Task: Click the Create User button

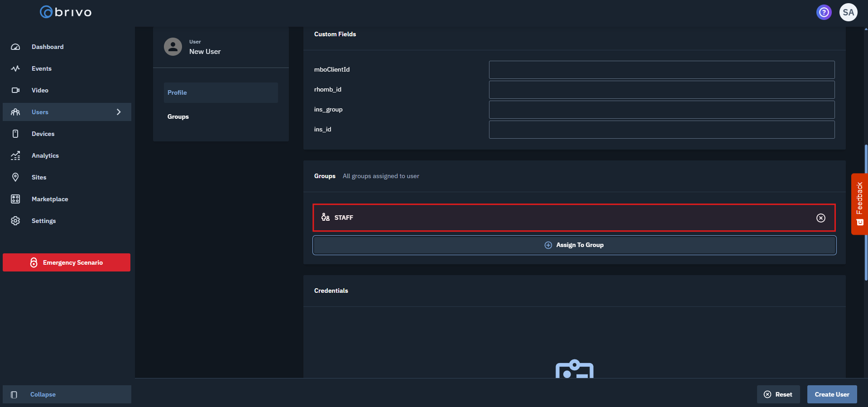Action: (x=832, y=394)
